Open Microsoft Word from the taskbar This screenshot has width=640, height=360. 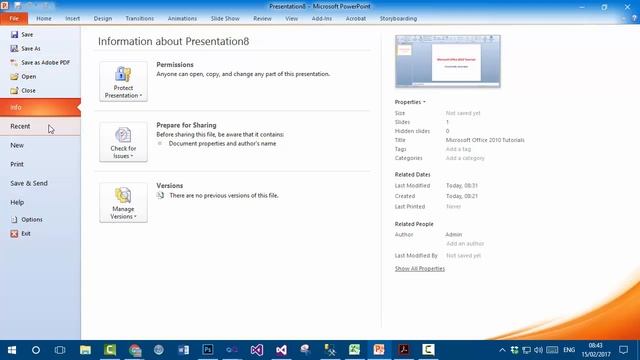pos(183,350)
